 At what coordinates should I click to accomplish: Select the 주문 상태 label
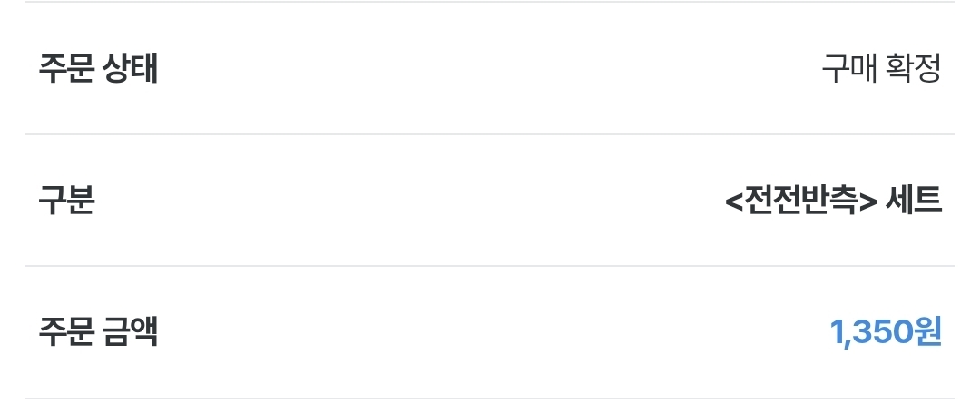(x=98, y=68)
